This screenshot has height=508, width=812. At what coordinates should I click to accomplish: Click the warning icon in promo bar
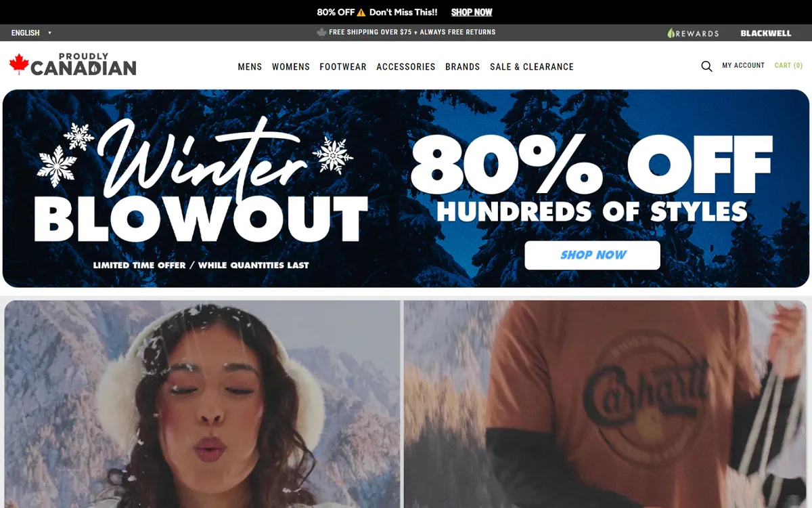[x=361, y=12]
